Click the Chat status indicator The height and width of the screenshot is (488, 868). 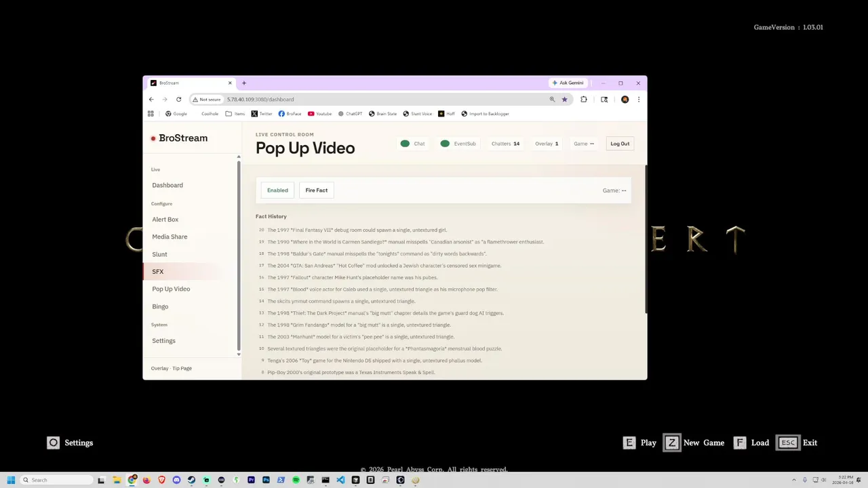pyautogui.click(x=412, y=144)
